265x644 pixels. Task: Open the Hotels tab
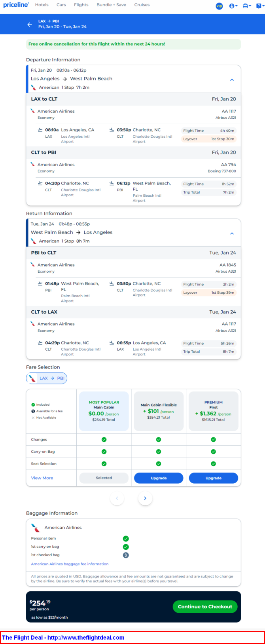pos(42,5)
